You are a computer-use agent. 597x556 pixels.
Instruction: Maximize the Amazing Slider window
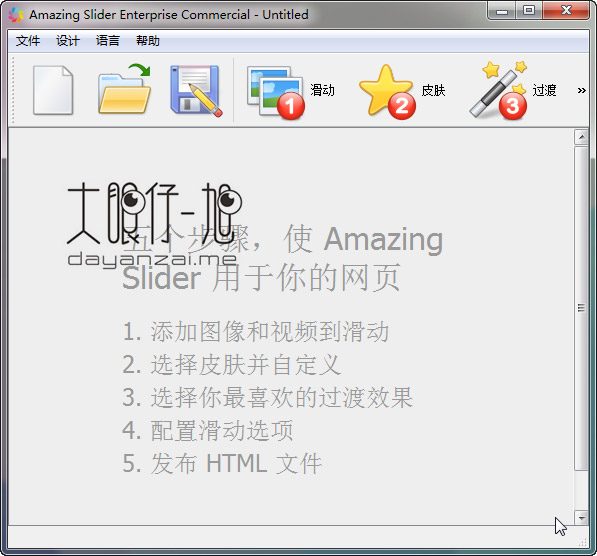click(x=529, y=10)
